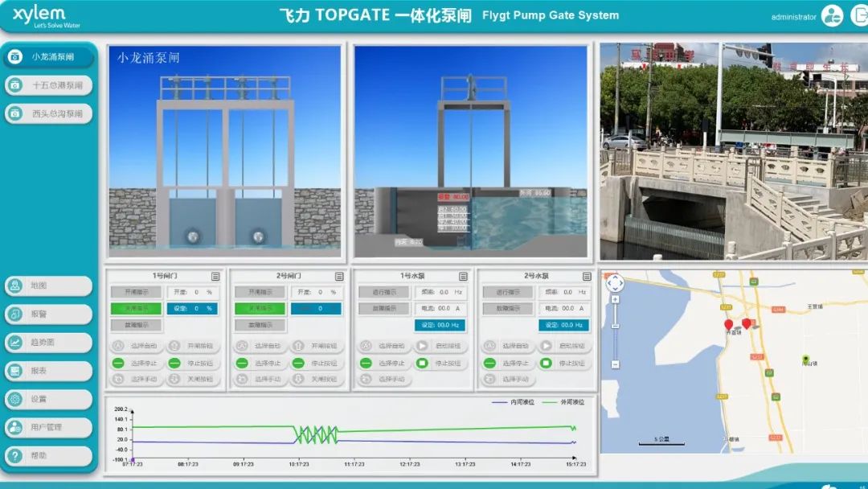Image resolution: width=868 pixels, height=489 pixels.
Task: Click 关闸按钮 for 2号闸门
Action: point(317,380)
